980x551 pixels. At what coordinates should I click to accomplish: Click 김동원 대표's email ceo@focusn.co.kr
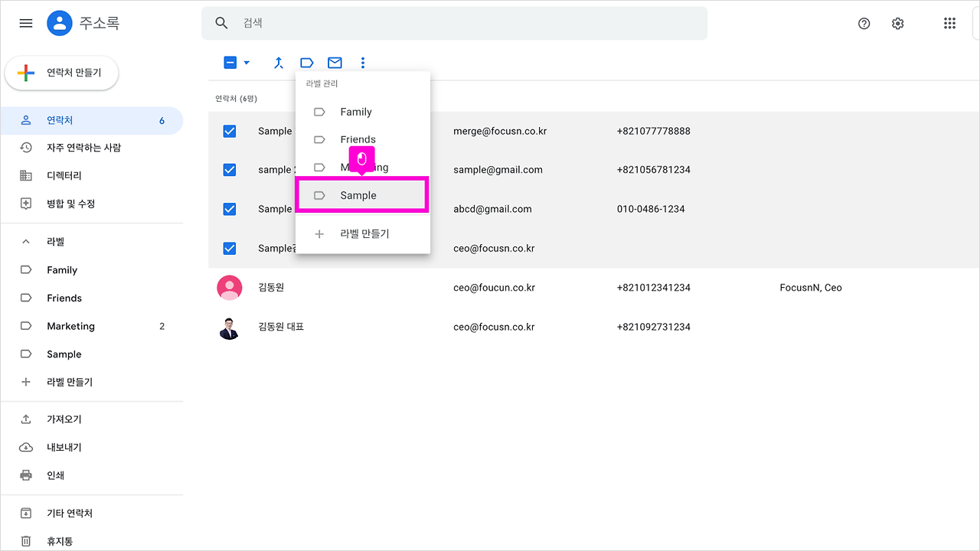point(494,327)
